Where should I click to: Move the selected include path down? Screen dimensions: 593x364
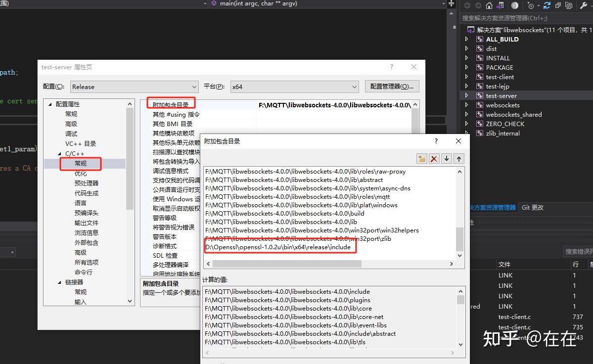(447, 158)
